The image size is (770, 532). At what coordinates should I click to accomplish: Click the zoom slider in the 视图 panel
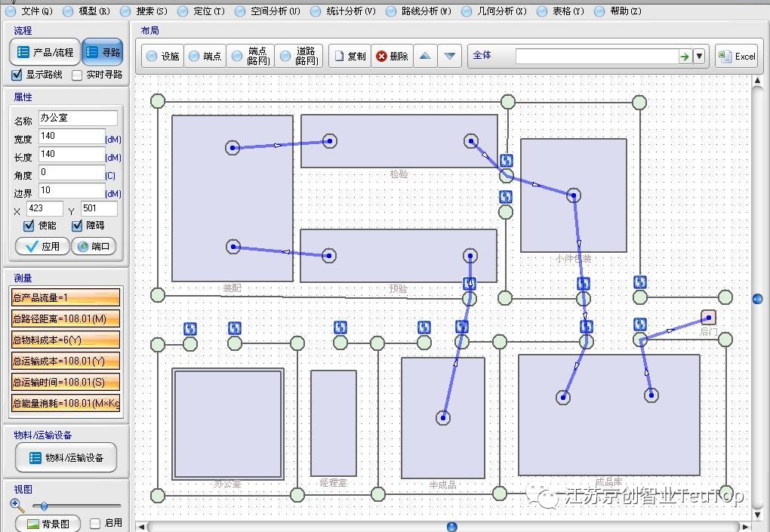pyautogui.click(x=45, y=506)
